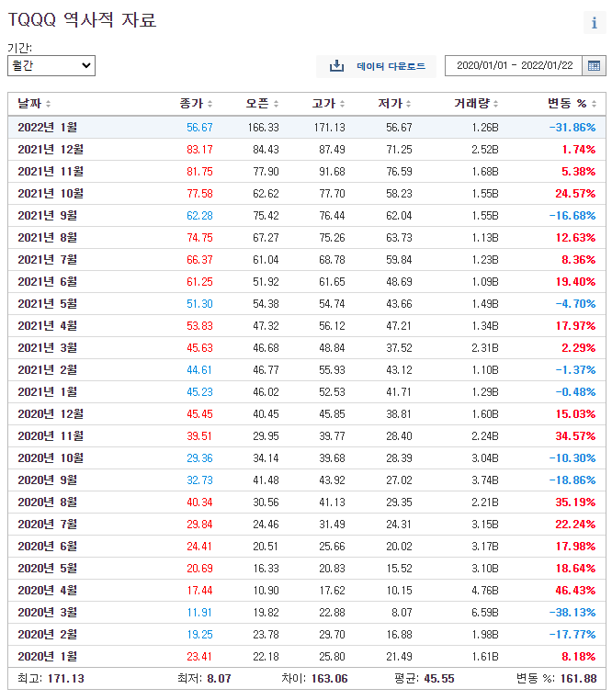This screenshot has width=612, height=700.
Task: Select the 2021년 9월 row date
Action: tap(48, 216)
